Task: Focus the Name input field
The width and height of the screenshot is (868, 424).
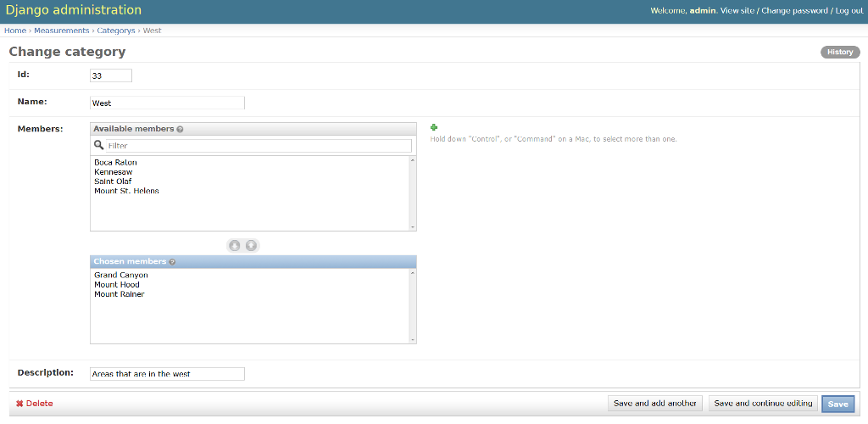Action: click(x=167, y=103)
